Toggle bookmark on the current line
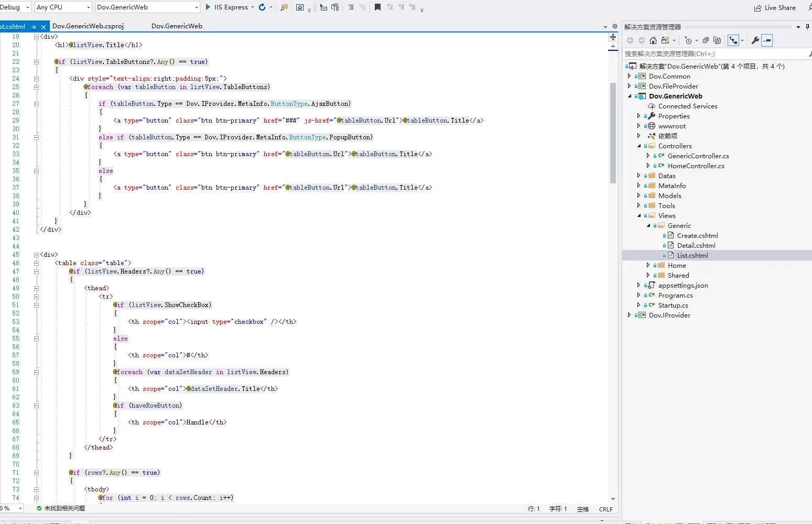The width and height of the screenshot is (812, 524). tap(377, 7)
